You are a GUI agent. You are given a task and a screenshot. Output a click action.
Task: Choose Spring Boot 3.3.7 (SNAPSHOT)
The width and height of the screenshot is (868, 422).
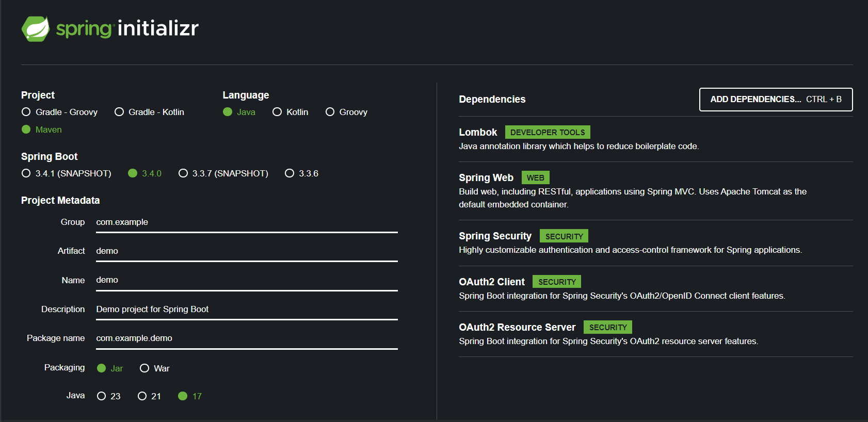(x=223, y=173)
